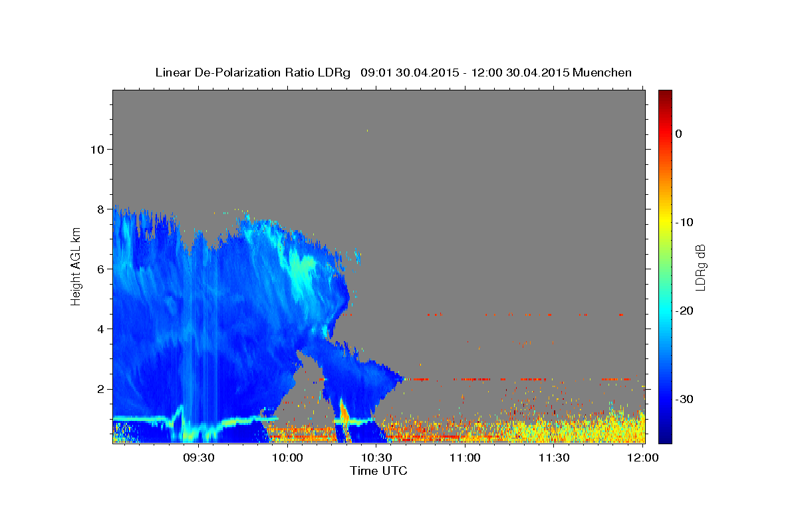The width and height of the screenshot is (798, 532).
Task: Click the dark blue bottom of the colorbar
Action: (x=665, y=436)
